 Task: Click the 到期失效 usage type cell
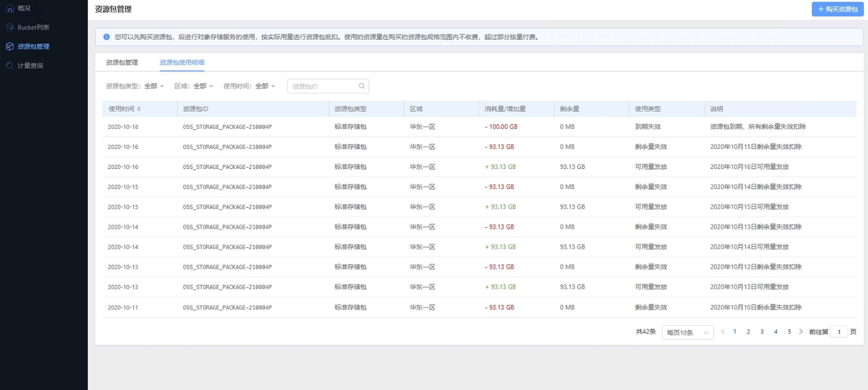point(648,127)
